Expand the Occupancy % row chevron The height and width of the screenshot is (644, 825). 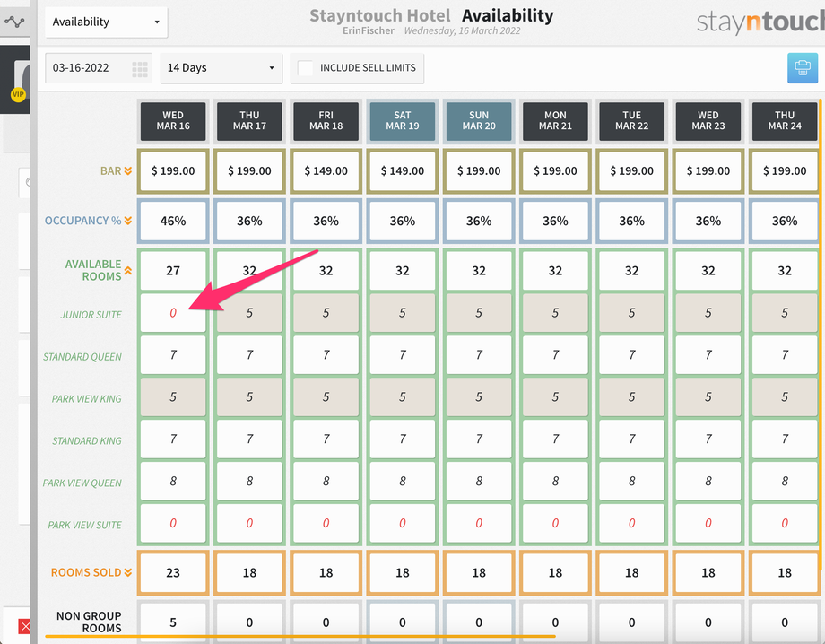[128, 221]
